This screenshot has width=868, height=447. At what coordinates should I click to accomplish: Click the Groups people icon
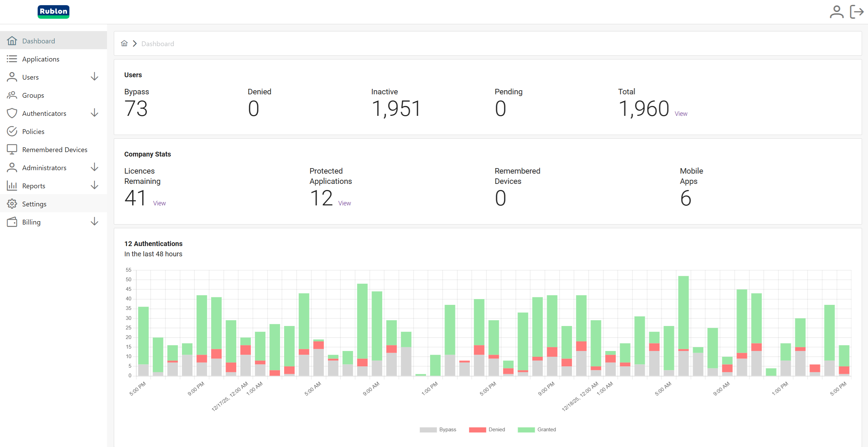click(12, 95)
